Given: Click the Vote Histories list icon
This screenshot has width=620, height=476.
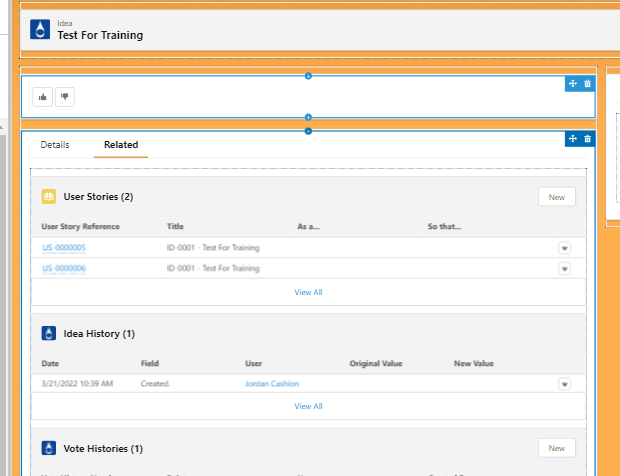Looking at the screenshot, I should (x=49, y=449).
